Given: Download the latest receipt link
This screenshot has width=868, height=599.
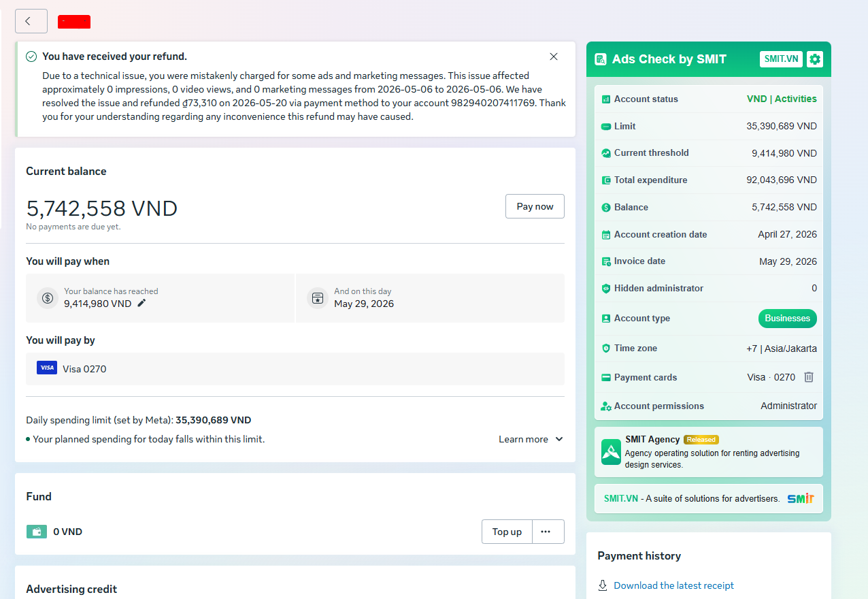Looking at the screenshot, I should (673, 585).
